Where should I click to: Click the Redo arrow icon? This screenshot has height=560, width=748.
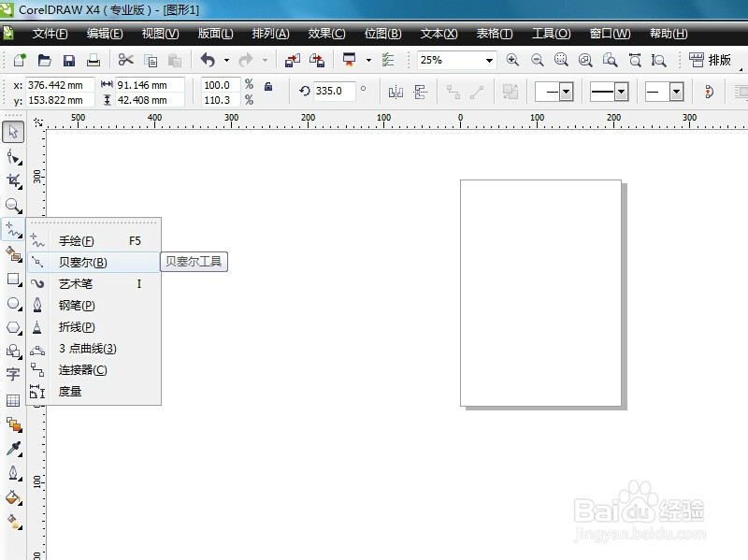[246, 60]
